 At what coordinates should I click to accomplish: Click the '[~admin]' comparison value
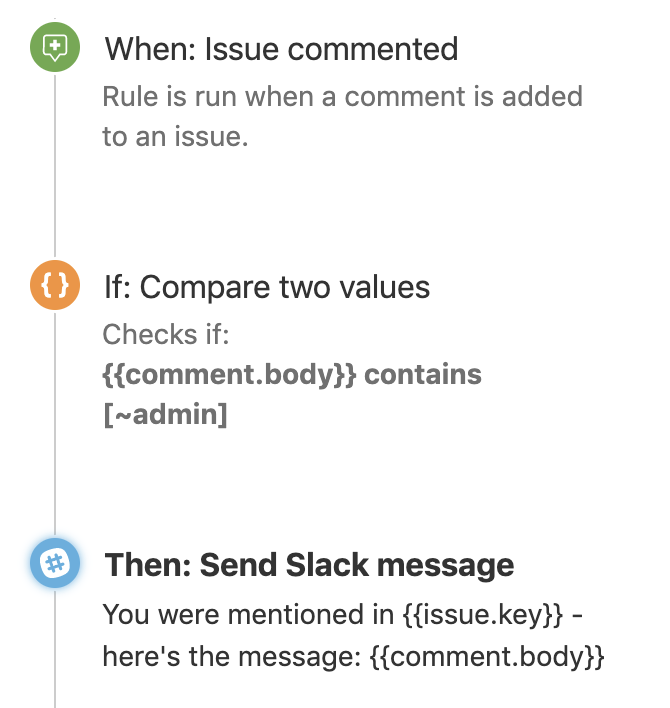tap(165, 415)
